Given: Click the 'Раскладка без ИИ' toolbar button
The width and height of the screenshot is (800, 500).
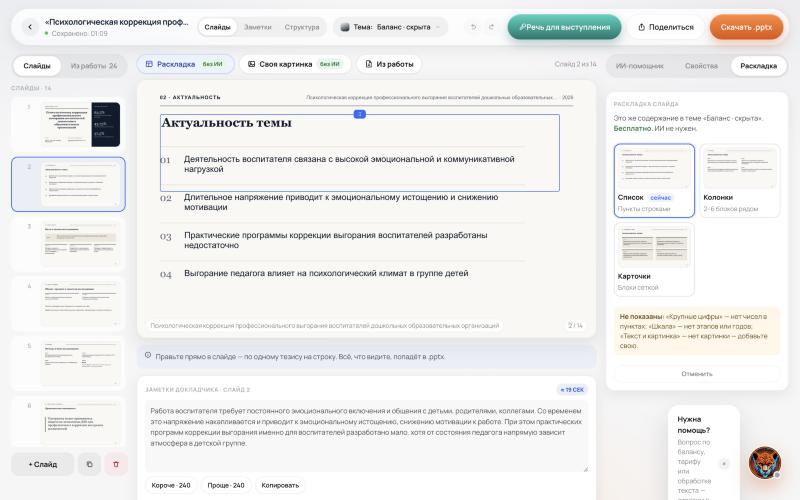Looking at the screenshot, I should [x=185, y=64].
